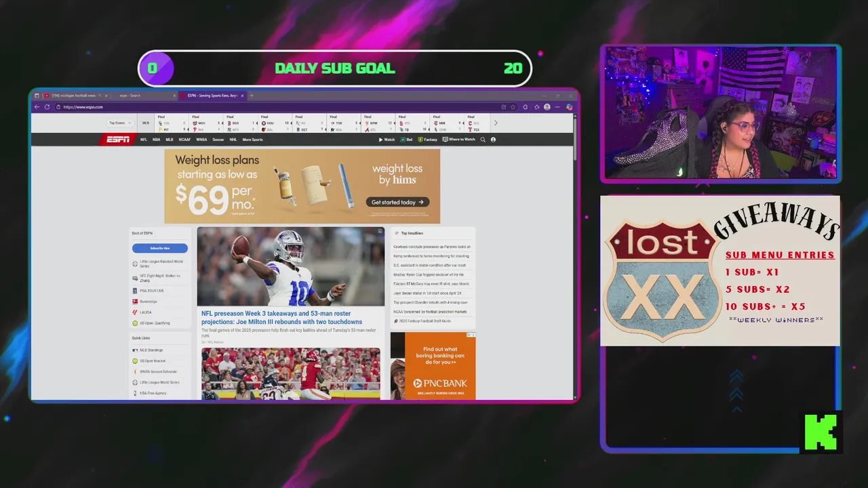The width and height of the screenshot is (868, 488).
Task: Click the PNC Bank advertisement
Action: pyautogui.click(x=433, y=366)
